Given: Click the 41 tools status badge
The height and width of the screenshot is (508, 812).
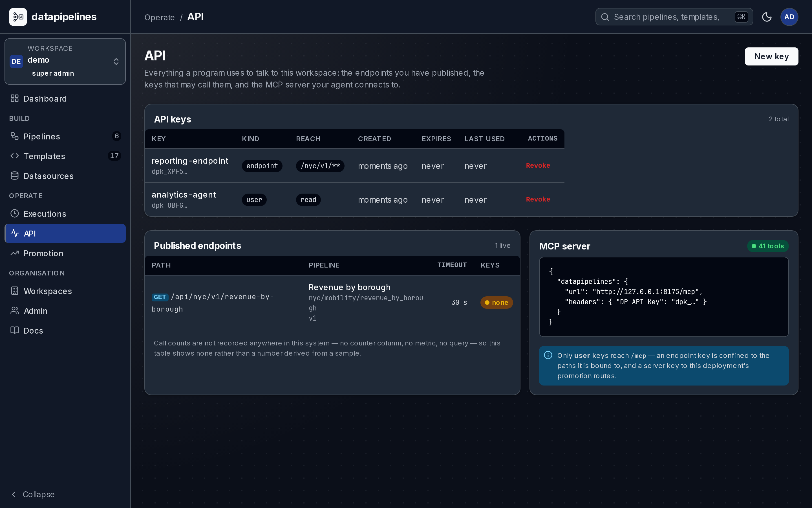Looking at the screenshot, I should point(768,246).
